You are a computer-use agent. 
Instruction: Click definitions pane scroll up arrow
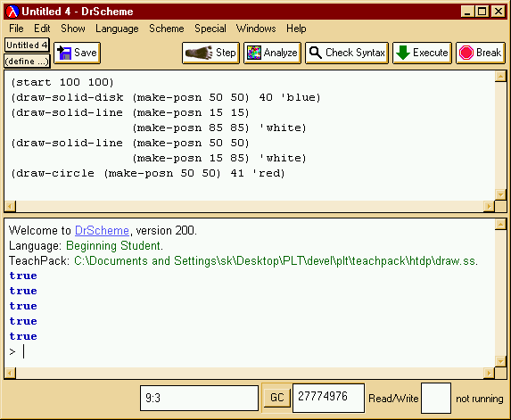point(500,77)
